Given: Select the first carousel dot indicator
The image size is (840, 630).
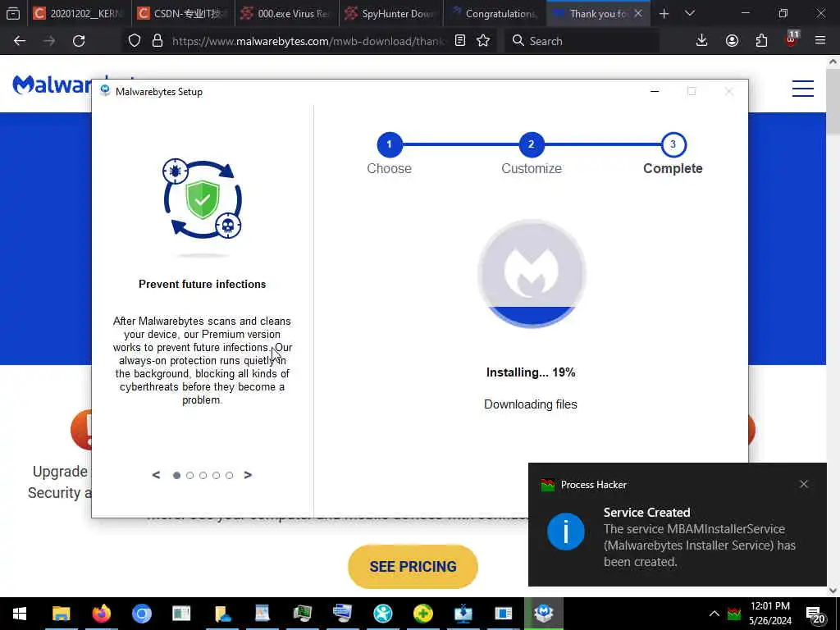Looking at the screenshot, I should [x=177, y=475].
